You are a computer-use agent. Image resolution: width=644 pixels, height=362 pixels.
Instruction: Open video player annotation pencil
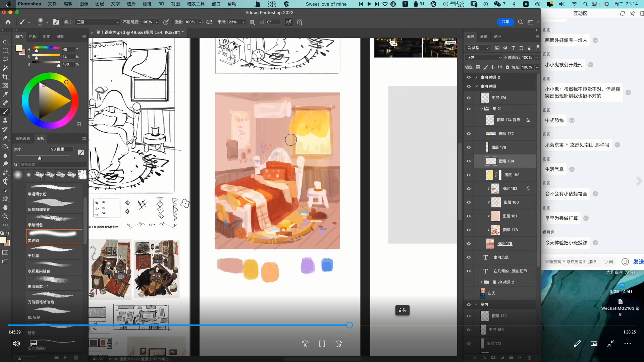[x=577, y=344]
